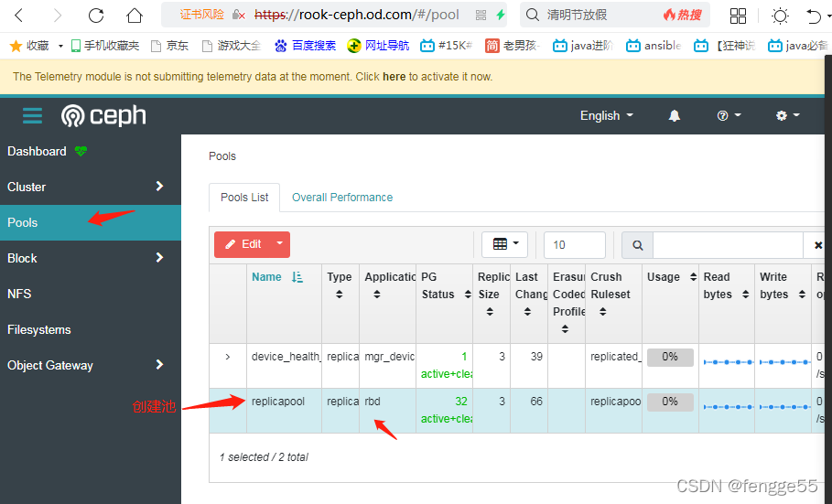Go back with the browser back arrow

pyautogui.click(x=18, y=16)
